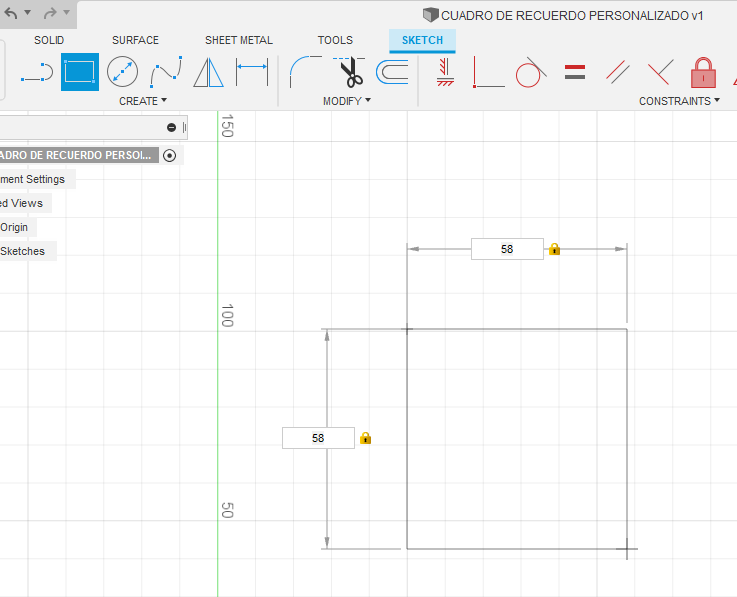Image resolution: width=737 pixels, height=597 pixels.
Task: Toggle lock beside the horizontal dimension
Action: pyautogui.click(x=555, y=249)
